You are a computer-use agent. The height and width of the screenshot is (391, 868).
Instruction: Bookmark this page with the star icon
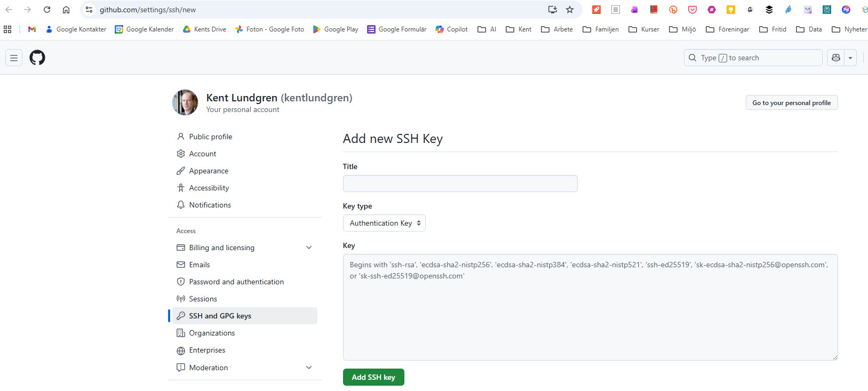click(x=570, y=10)
